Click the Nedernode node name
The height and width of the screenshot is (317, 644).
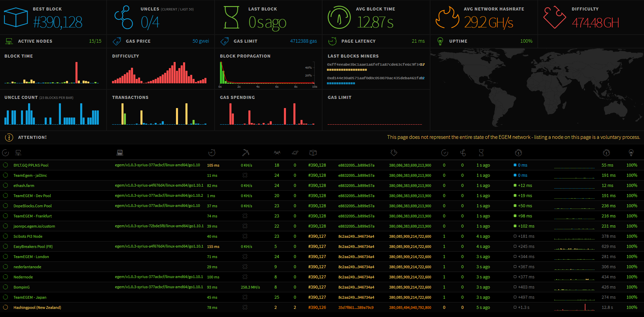(x=23, y=277)
